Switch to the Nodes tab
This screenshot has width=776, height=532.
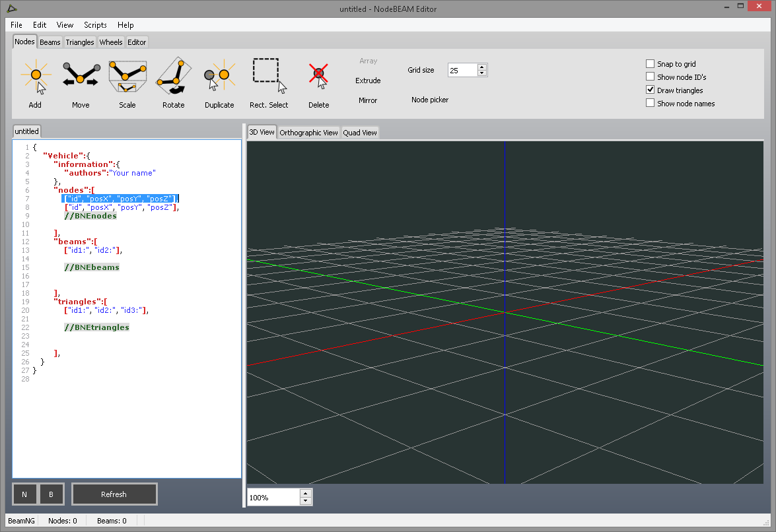coord(24,42)
